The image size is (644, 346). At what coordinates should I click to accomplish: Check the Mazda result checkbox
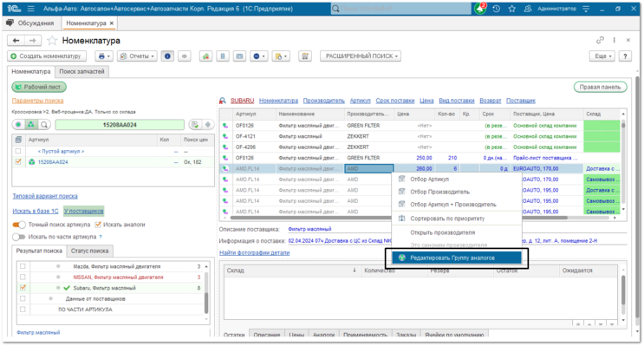point(23,266)
